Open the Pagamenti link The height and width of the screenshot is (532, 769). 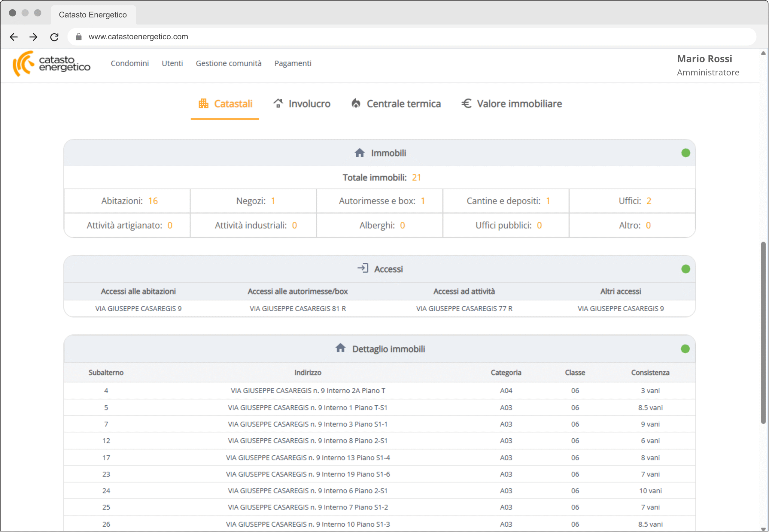(x=293, y=63)
